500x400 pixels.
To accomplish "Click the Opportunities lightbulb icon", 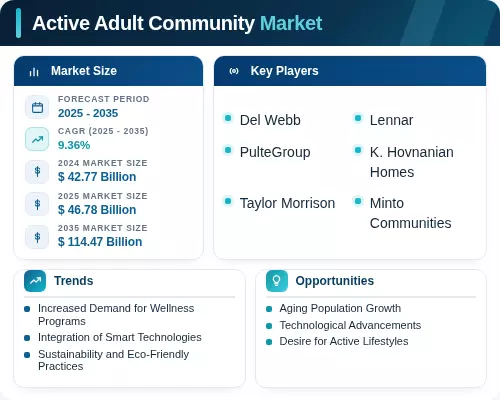I will click(x=277, y=281).
